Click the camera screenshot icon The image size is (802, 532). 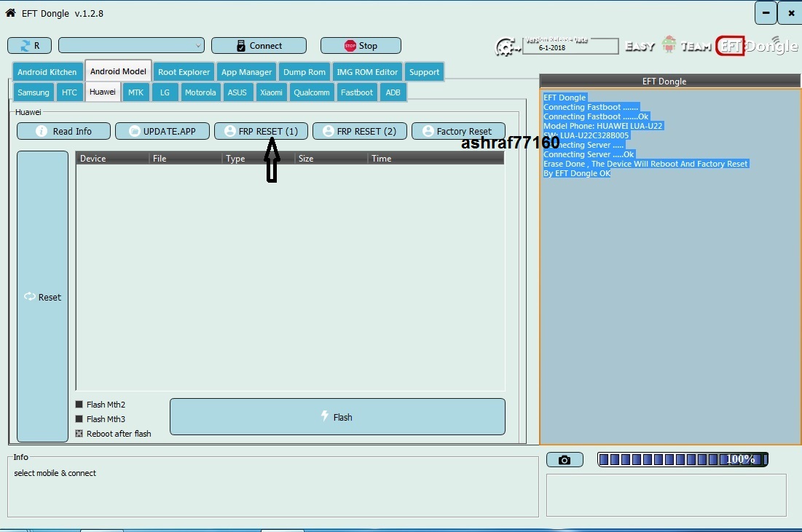coord(565,460)
